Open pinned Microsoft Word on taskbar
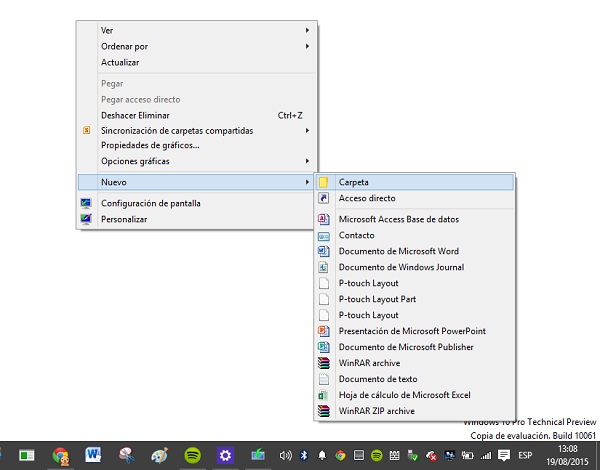 click(93, 455)
